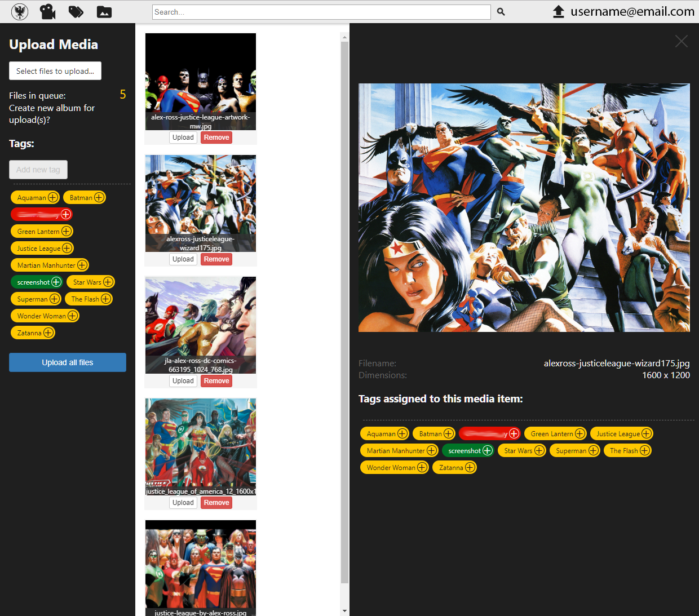Add the Star Wars tag in the sidebar
This screenshot has width=699, height=616.
pos(108,282)
